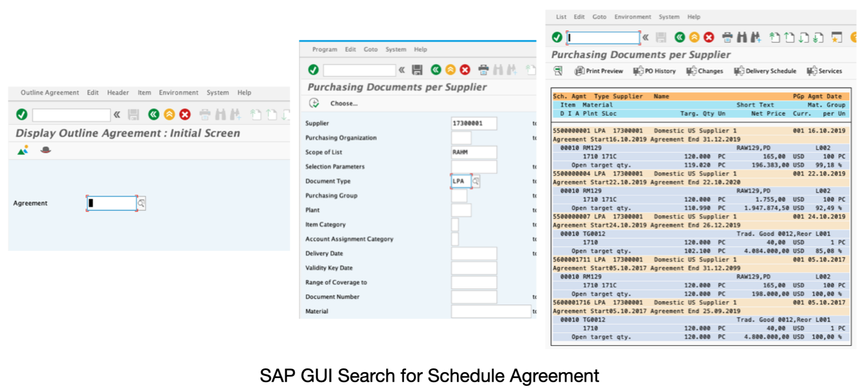868x390 pixels.
Task: Click the Validity Key Date input field
Action: pyautogui.click(x=474, y=268)
